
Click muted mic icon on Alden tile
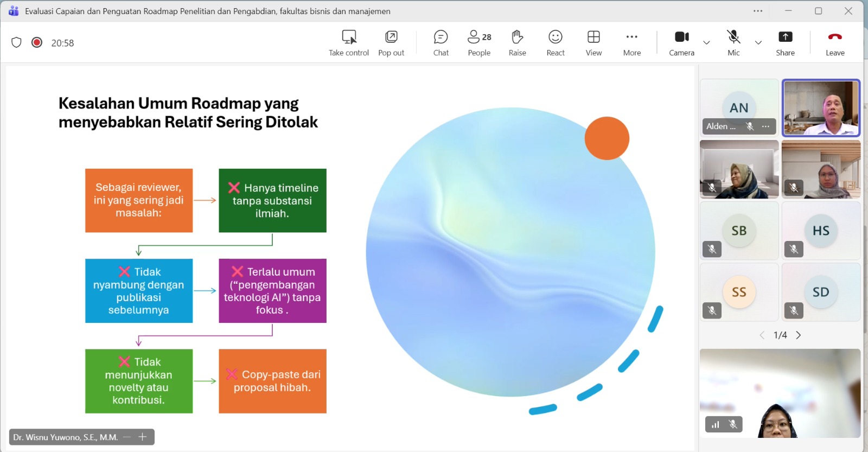pyautogui.click(x=750, y=126)
